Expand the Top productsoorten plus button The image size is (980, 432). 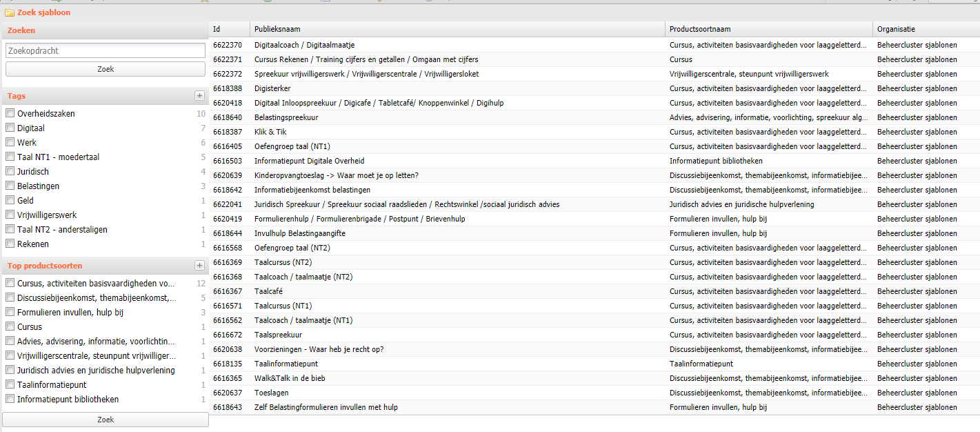(x=199, y=266)
